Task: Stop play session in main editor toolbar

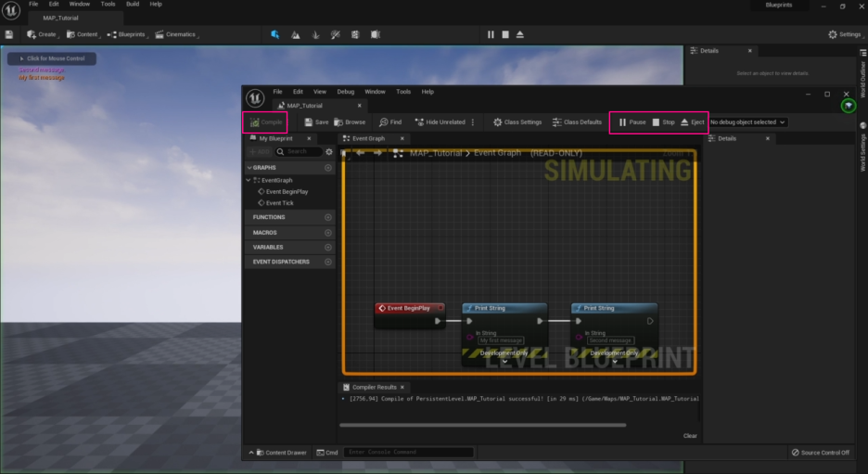Action: tap(505, 34)
